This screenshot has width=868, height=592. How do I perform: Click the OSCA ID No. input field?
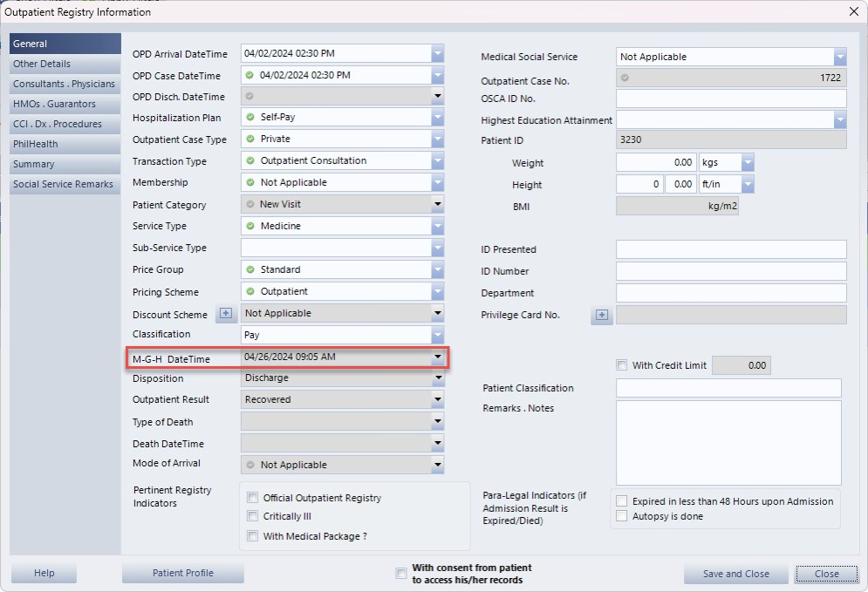[730, 99]
